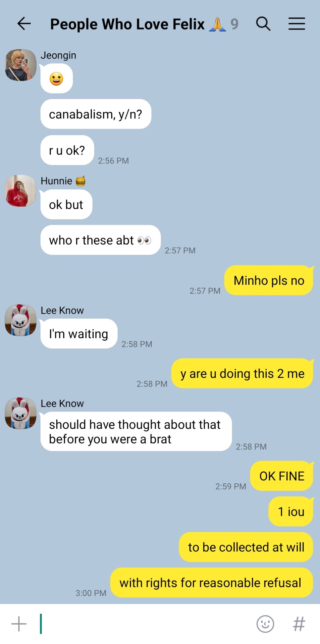The image size is (320, 644).
Task: Open the chat search magnifier icon
Action: (263, 24)
